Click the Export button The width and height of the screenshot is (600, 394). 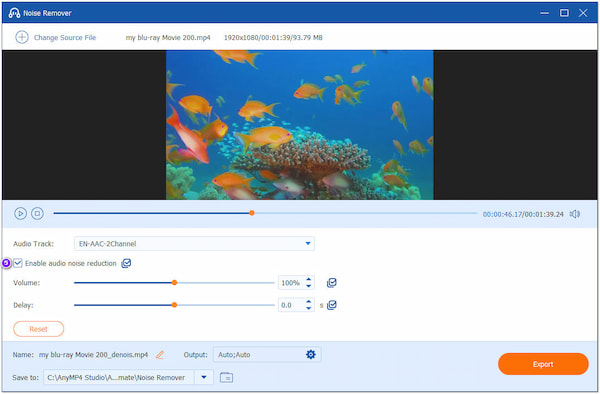click(x=543, y=364)
